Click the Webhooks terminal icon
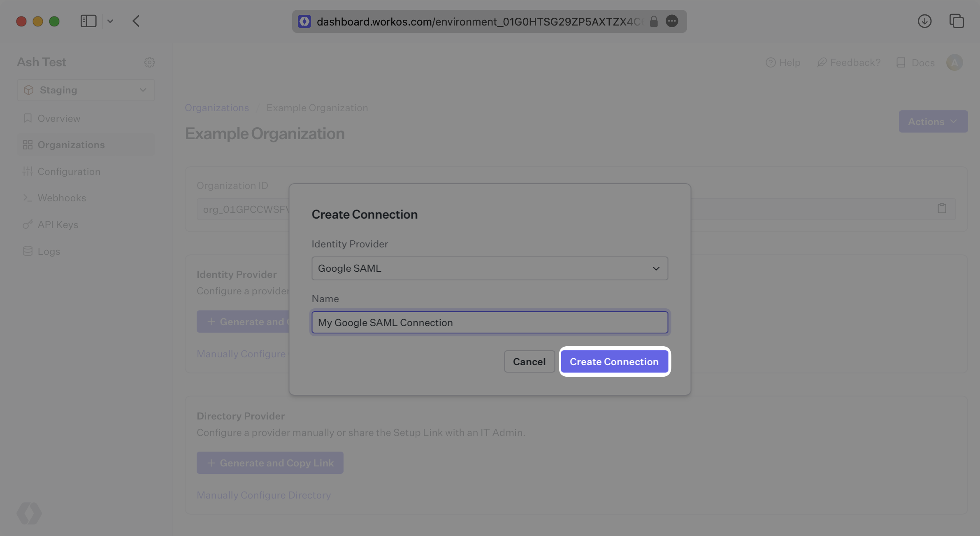 pos(27,198)
